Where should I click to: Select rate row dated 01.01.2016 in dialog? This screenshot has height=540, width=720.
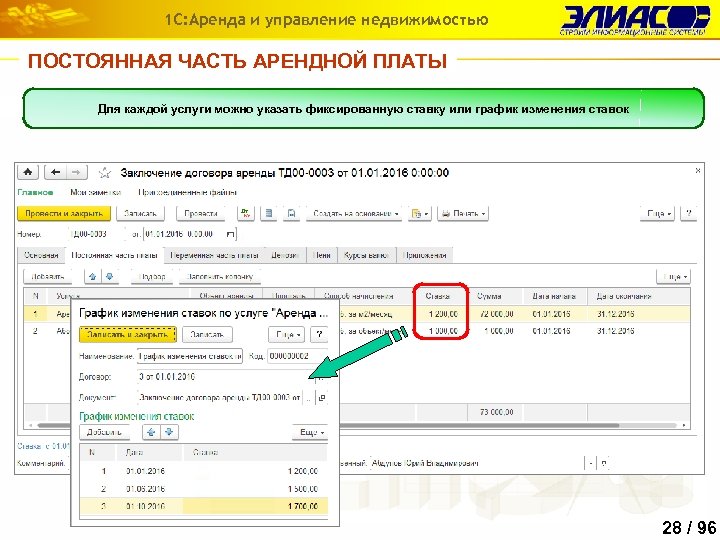[204, 471]
